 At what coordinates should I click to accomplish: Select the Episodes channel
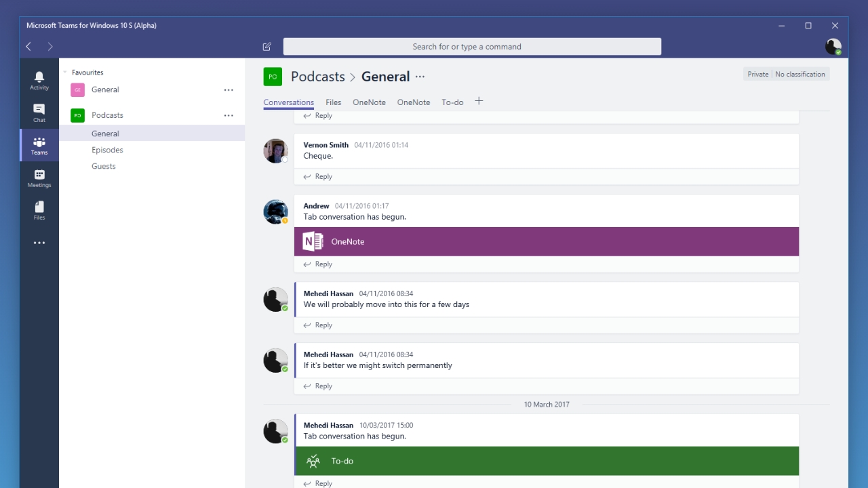[107, 150]
